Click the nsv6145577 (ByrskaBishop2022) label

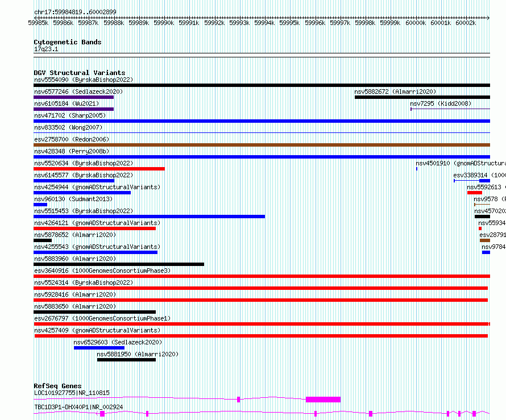pyautogui.click(x=84, y=175)
